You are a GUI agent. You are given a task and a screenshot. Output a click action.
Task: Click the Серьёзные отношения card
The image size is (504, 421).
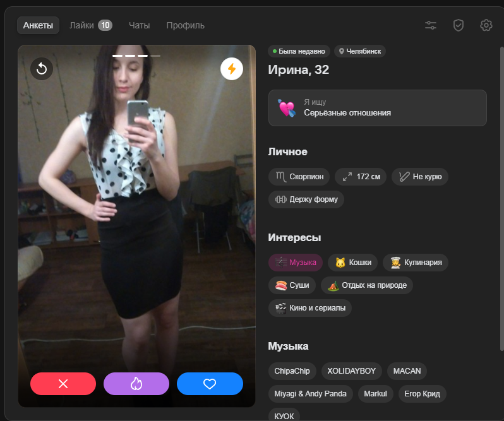pyautogui.click(x=377, y=107)
